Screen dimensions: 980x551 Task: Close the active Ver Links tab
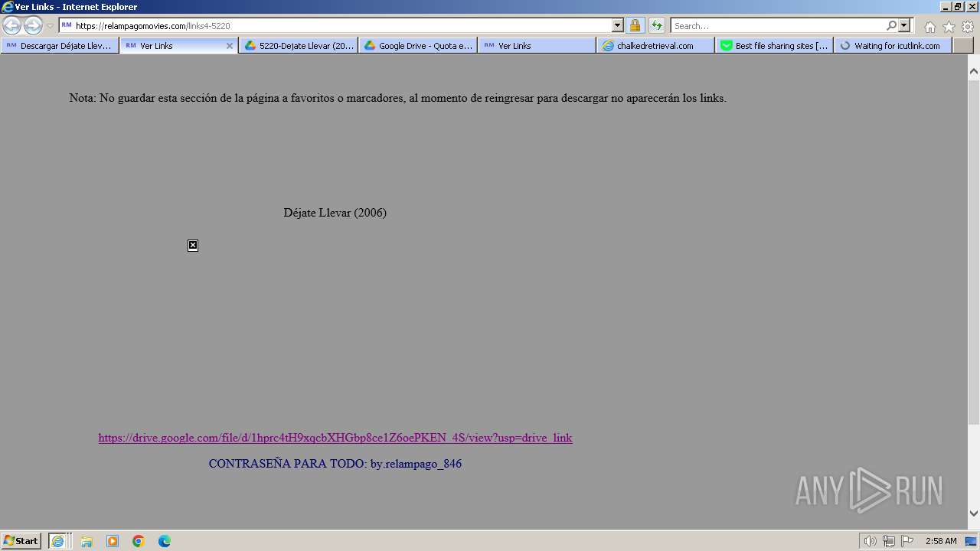[229, 46]
